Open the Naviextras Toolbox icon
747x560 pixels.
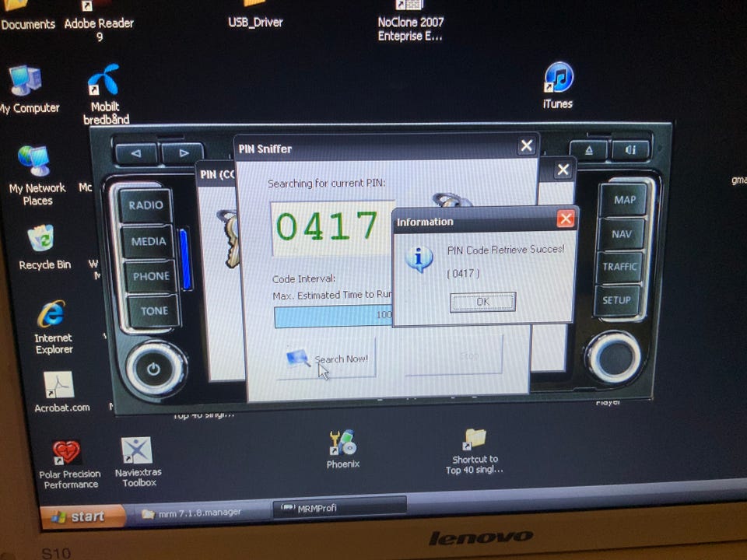click(x=138, y=462)
